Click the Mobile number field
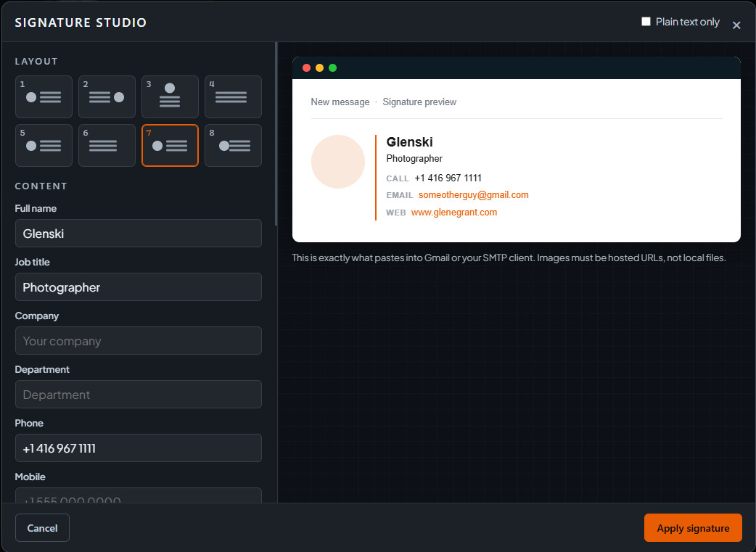This screenshot has width=756, height=552. pyautogui.click(x=139, y=495)
